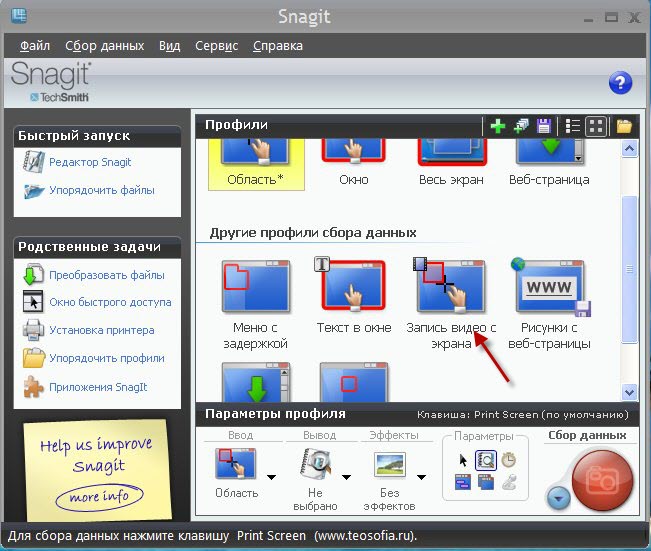Open the blue capture mode dropdown button
Viewport: 651px width, 551px height.
[x=559, y=497]
